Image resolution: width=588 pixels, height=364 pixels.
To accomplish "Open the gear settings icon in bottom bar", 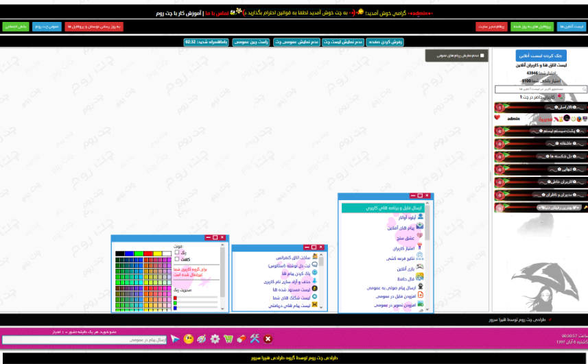I will pyautogui.click(x=215, y=339).
